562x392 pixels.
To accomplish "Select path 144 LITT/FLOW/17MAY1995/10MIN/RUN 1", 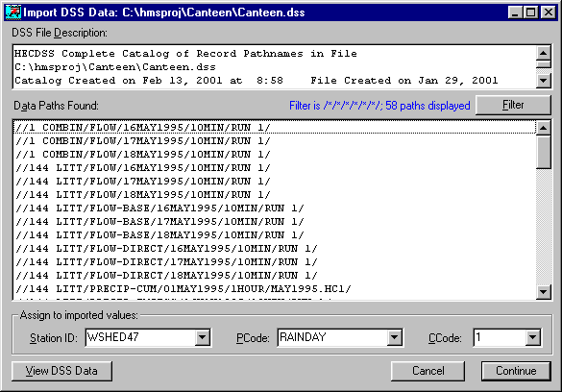I will [x=275, y=182].
